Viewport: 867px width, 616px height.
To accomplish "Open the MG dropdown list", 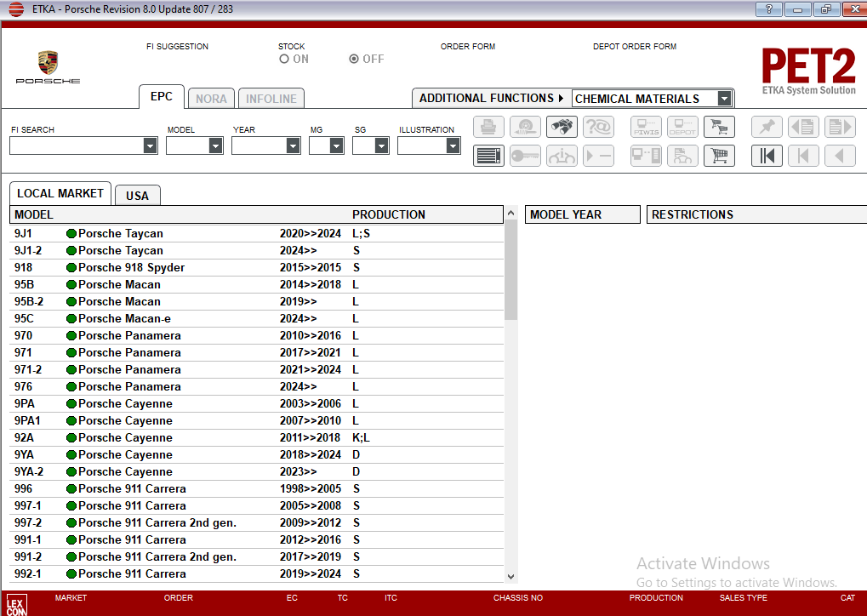I will coord(336,146).
